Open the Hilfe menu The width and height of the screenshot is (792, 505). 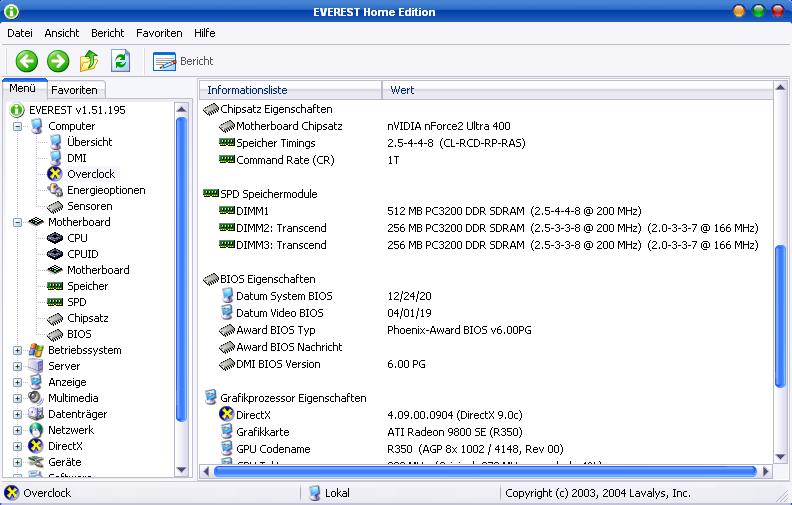click(x=205, y=33)
